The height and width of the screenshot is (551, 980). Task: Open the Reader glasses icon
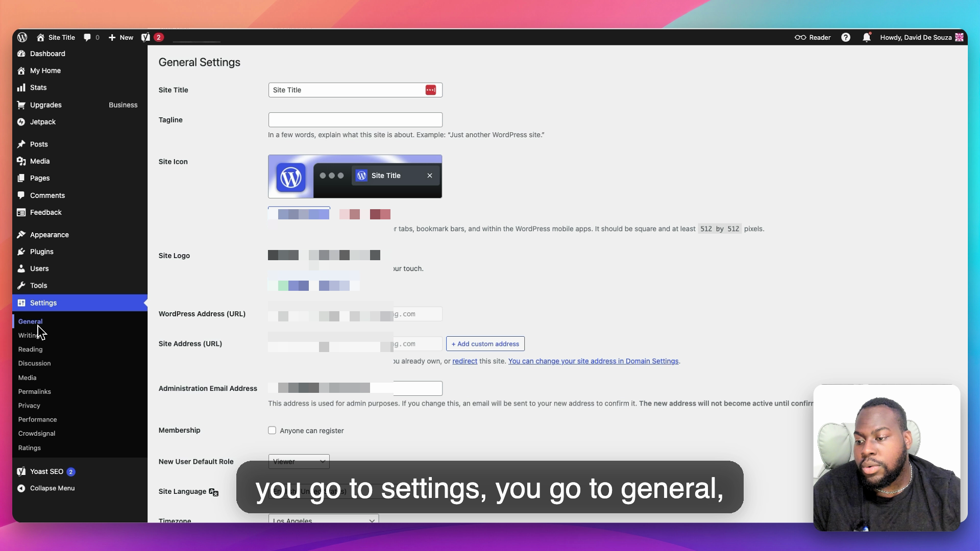click(800, 37)
